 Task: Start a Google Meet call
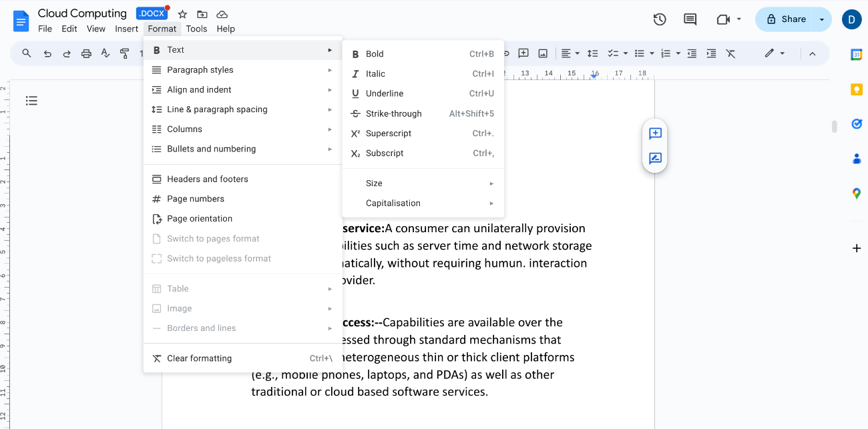point(723,19)
